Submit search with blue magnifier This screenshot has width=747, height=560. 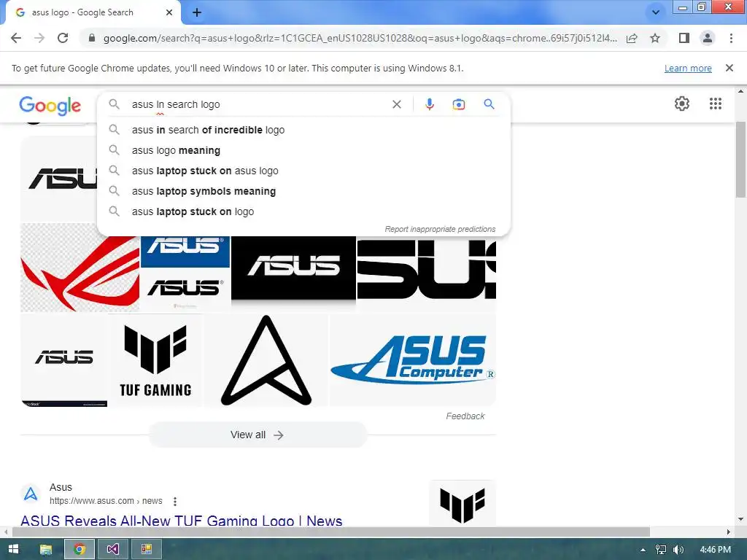click(489, 104)
